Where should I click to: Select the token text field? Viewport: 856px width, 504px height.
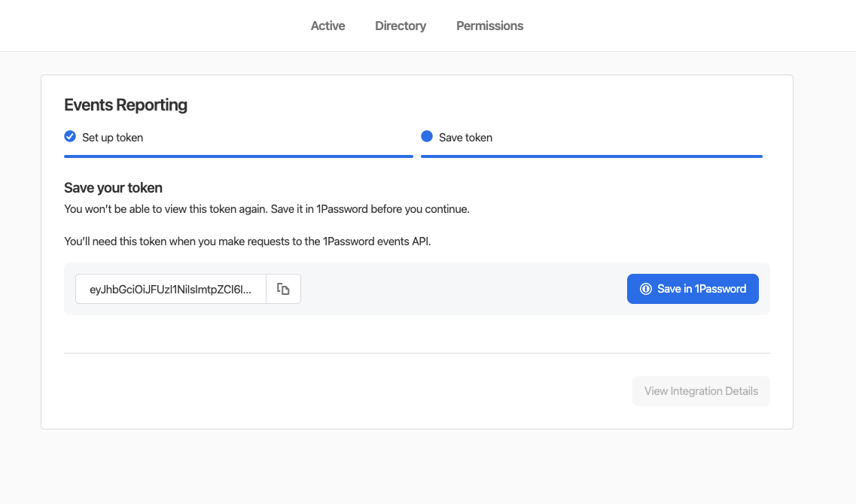click(171, 289)
